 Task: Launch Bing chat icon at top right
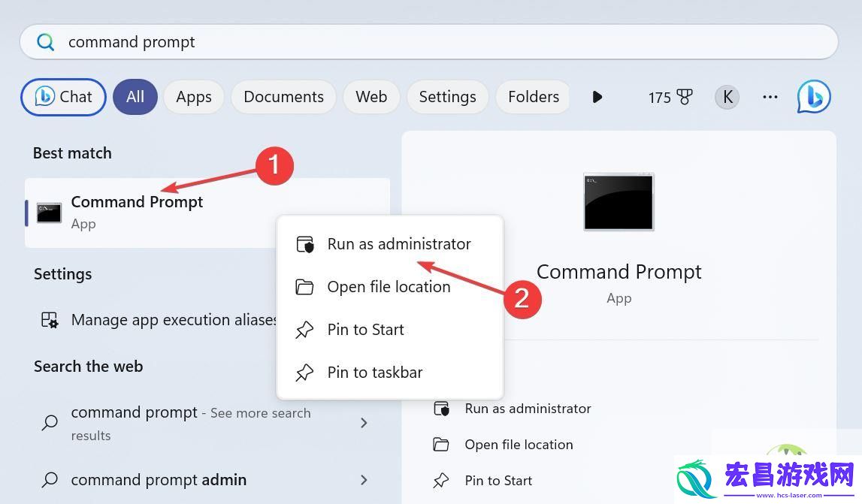[814, 97]
